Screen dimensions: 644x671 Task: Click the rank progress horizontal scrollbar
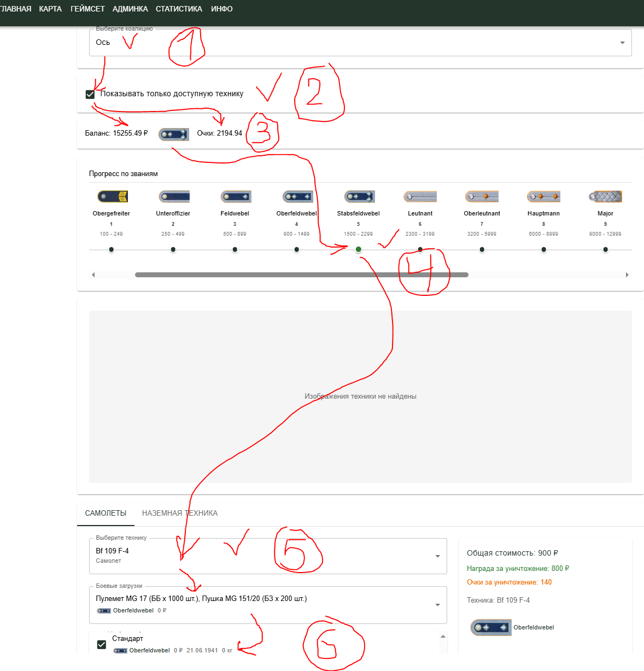[302, 275]
